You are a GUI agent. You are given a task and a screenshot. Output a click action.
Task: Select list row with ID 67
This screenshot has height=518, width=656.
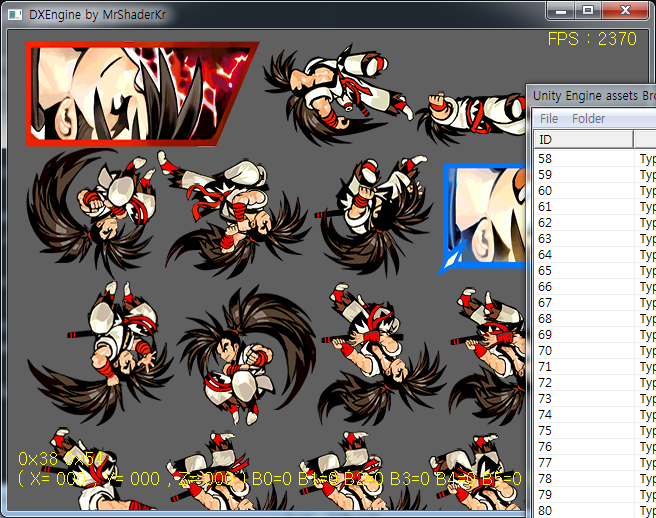595,303
